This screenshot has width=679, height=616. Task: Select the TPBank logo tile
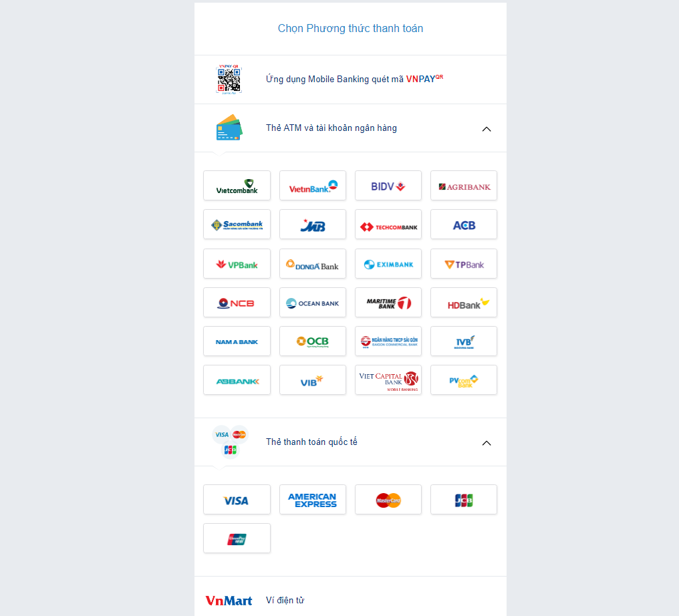[x=464, y=264]
